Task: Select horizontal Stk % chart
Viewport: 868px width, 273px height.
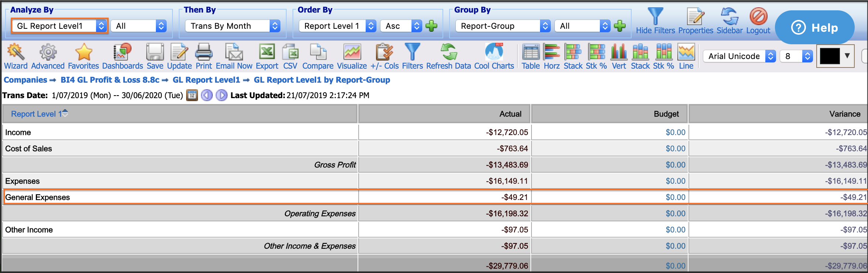Action: (596, 56)
